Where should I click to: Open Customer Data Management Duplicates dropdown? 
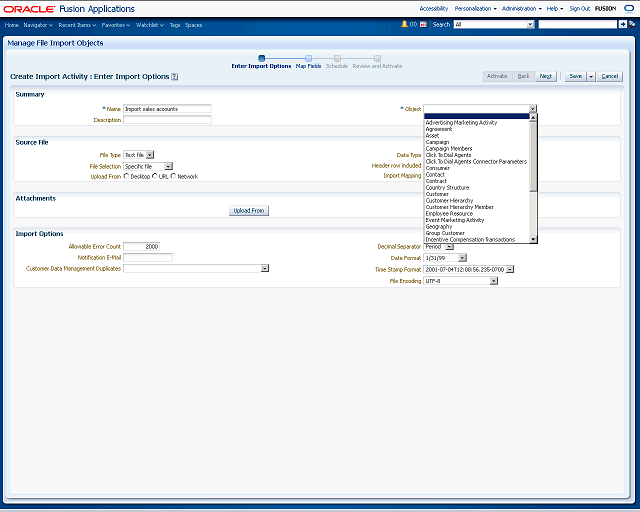click(x=265, y=268)
